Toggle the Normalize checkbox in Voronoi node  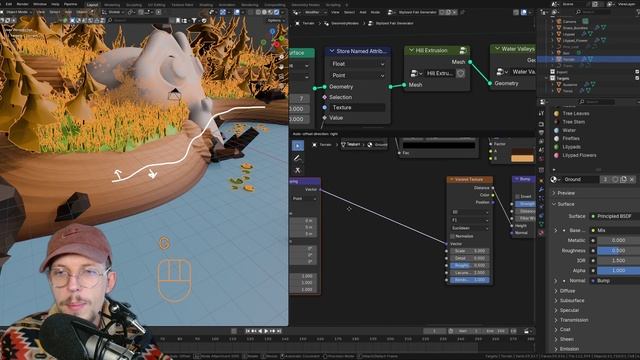click(453, 236)
